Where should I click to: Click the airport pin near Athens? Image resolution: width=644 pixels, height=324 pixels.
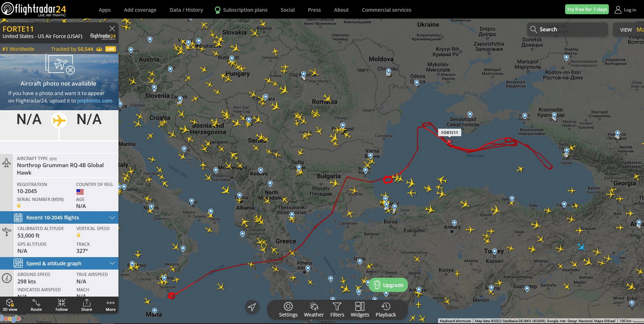tap(308, 269)
